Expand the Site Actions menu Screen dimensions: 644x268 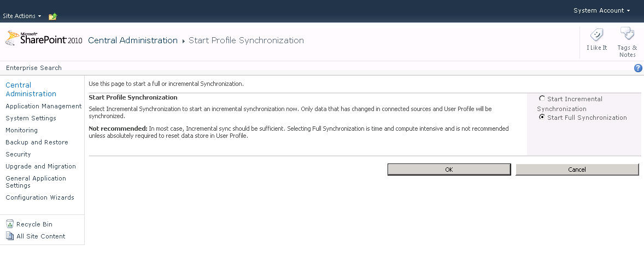22,16
